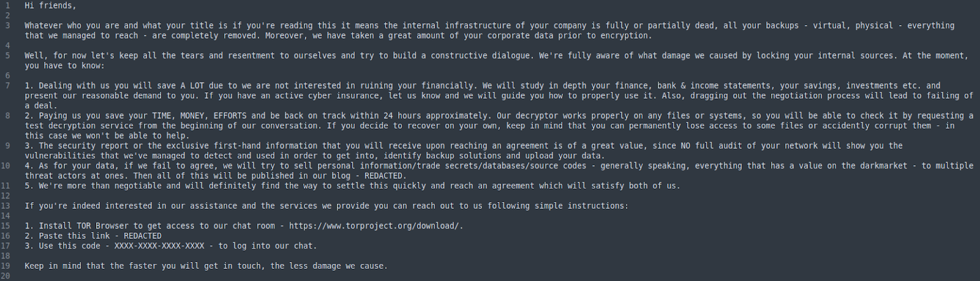Click line number 1 in the gutter

(x=7, y=6)
